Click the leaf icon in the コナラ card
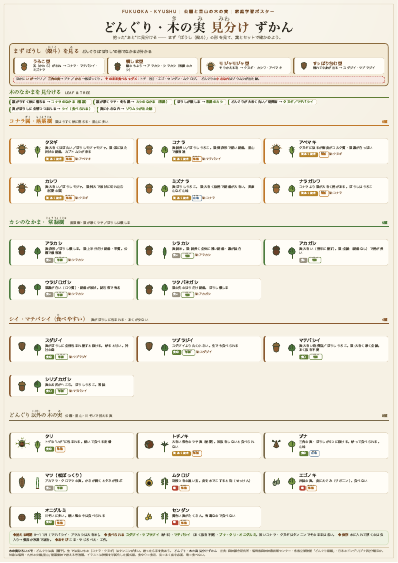The height and width of the screenshot is (563, 398). pos(165,151)
